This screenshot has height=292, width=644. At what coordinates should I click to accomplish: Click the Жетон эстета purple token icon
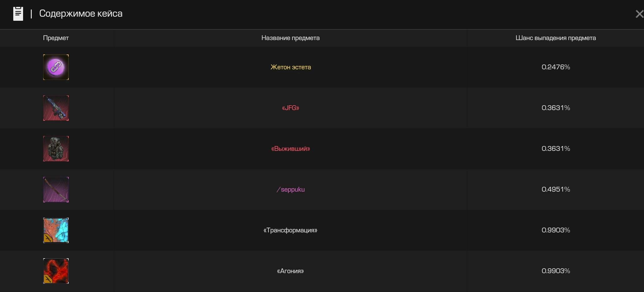[x=56, y=67]
